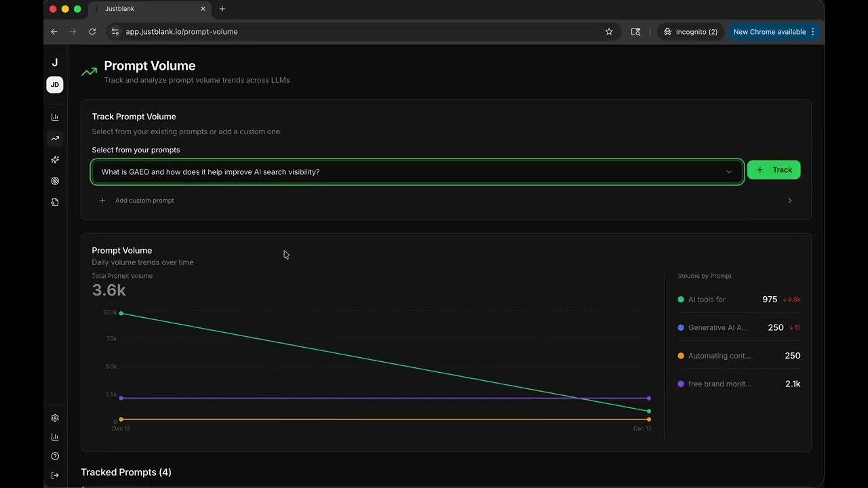Expand the Add custom prompt row
This screenshot has height=488, width=868.
tap(446, 201)
